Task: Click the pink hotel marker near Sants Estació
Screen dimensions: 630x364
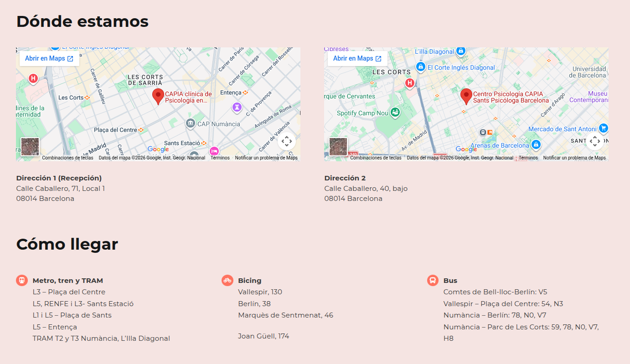Action: pos(214,151)
